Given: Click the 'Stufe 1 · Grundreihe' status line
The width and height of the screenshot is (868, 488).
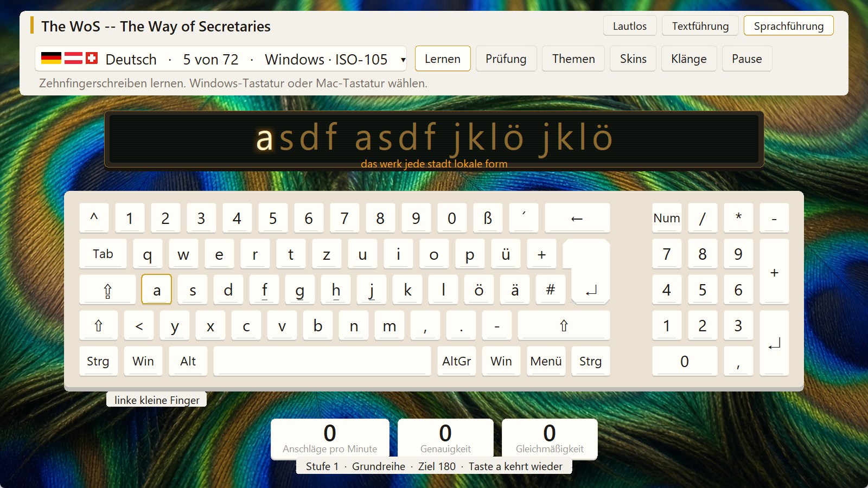Looking at the screenshot, I should click(434, 466).
